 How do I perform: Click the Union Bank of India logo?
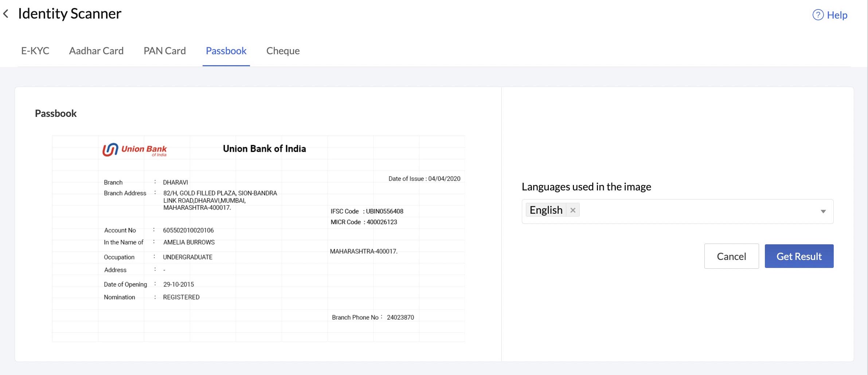(134, 149)
